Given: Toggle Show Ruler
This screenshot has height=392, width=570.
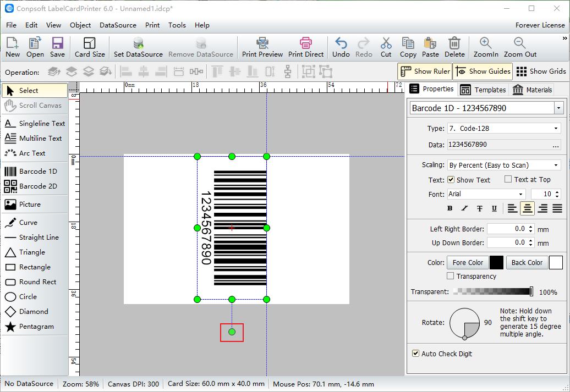Looking at the screenshot, I should click(x=425, y=71).
